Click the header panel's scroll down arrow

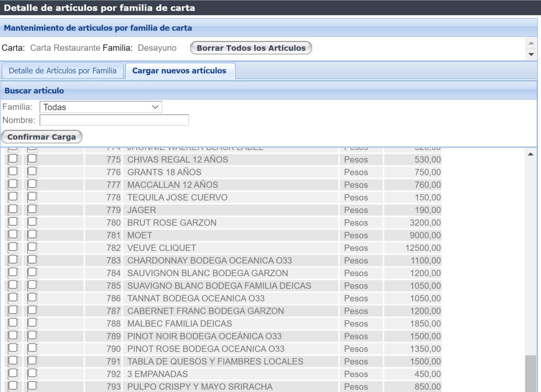[x=531, y=54]
